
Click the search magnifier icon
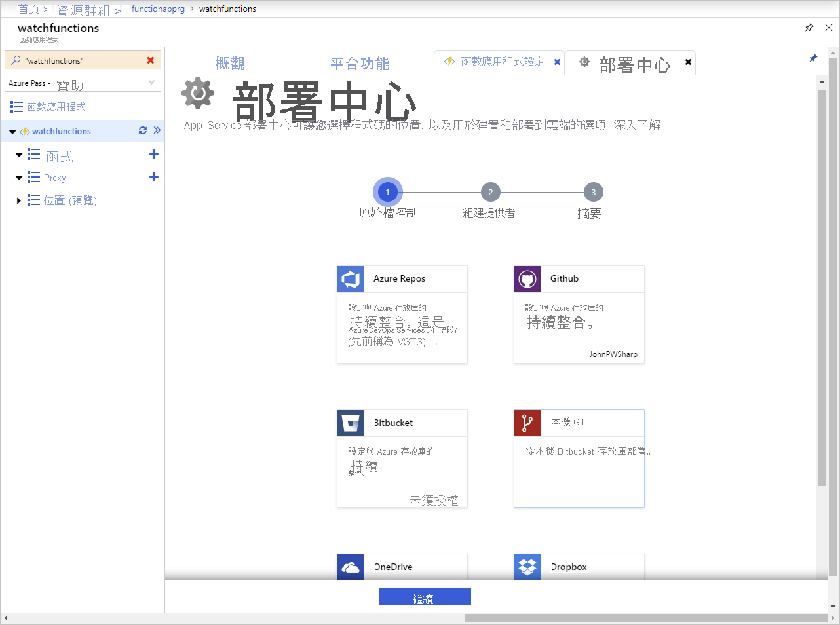click(16, 60)
